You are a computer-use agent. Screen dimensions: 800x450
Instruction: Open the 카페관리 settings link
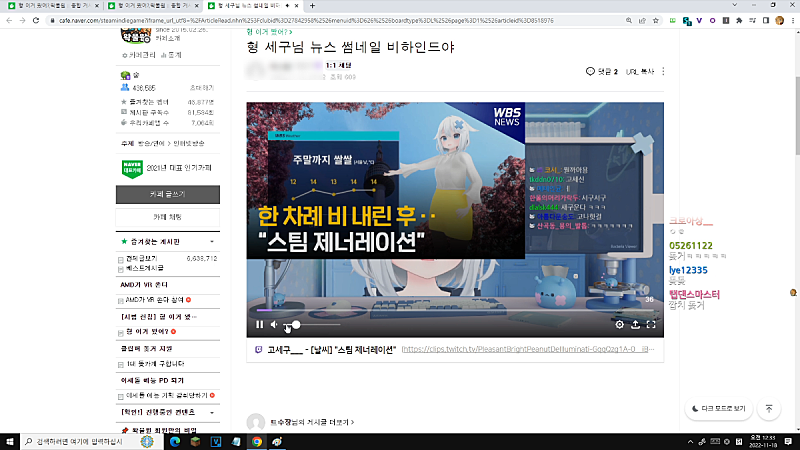pos(139,55)
